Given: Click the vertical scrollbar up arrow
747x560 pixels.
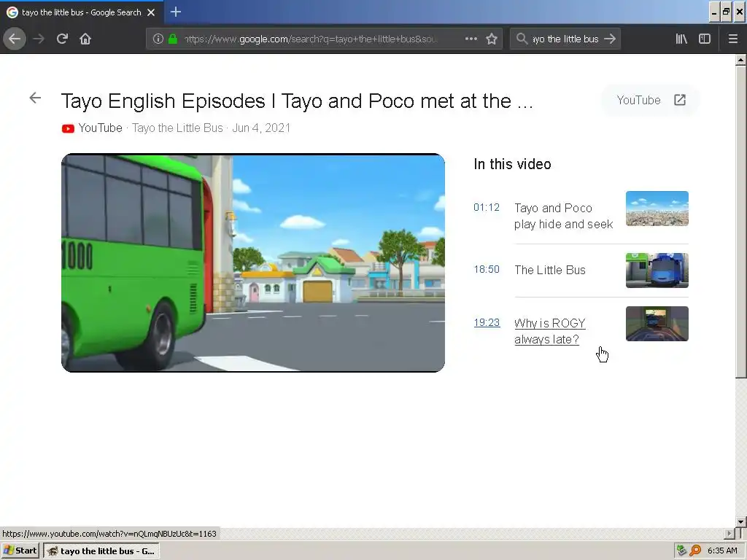Looking at the screenshot, I should point(740,60).
